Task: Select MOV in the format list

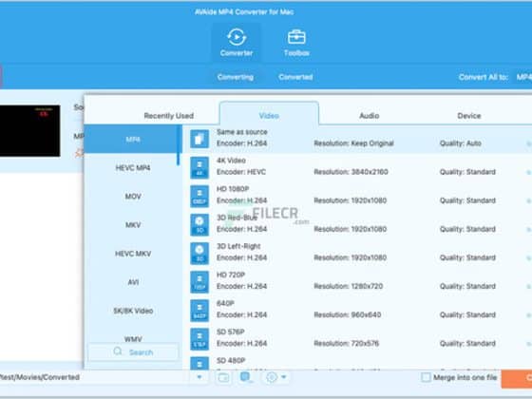Action: point(133,197)
